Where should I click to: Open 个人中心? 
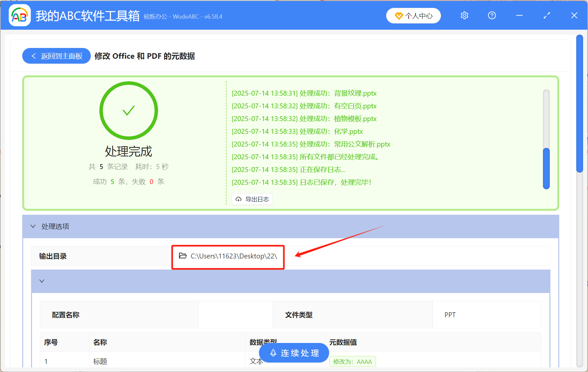coord(413,15)
